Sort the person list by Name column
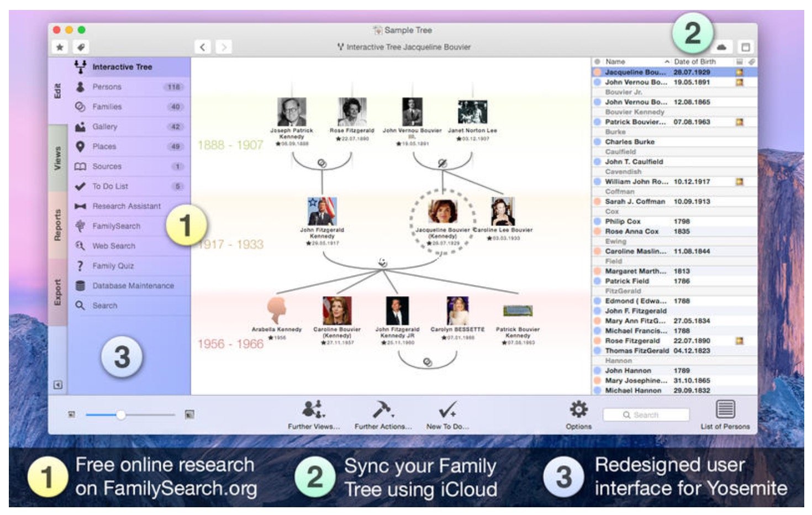The image size is (812, 515). tap(637, 61)
